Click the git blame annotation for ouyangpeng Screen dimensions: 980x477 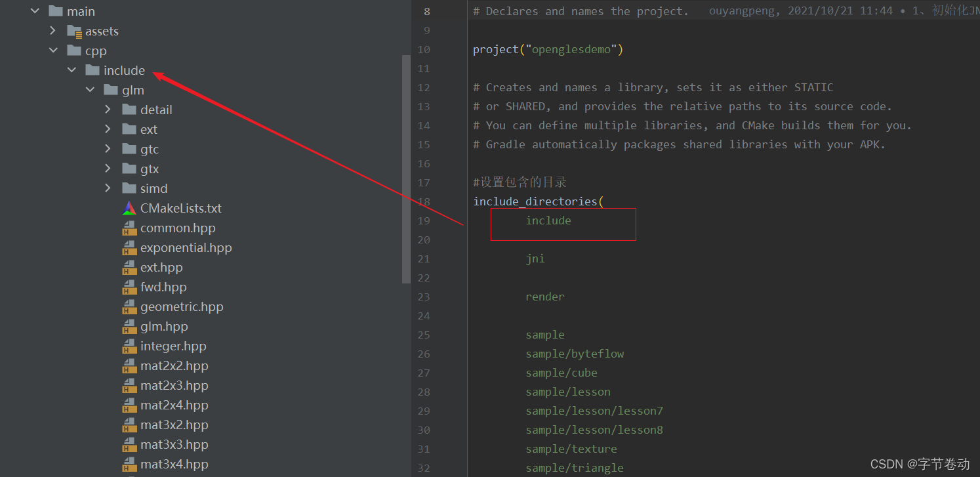point(844,11)
